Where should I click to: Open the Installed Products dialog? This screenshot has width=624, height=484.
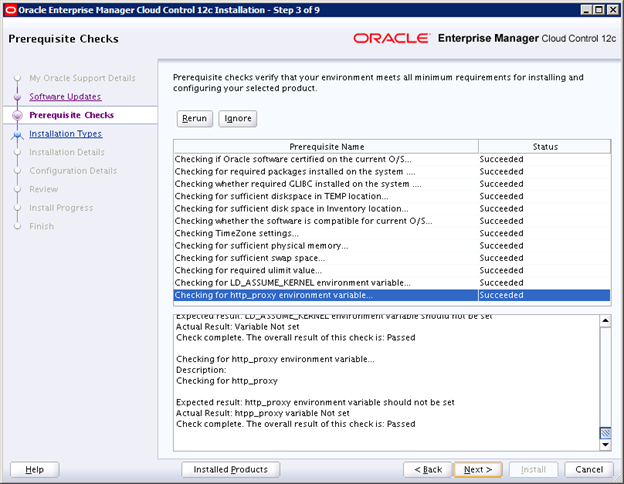(x=231, y=470)
